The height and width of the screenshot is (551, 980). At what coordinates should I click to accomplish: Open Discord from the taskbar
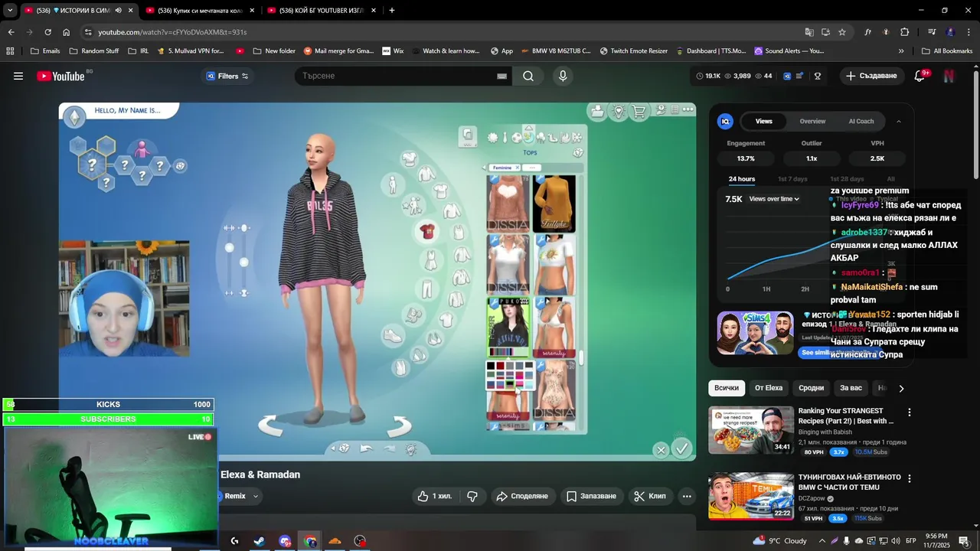(285, 541)
